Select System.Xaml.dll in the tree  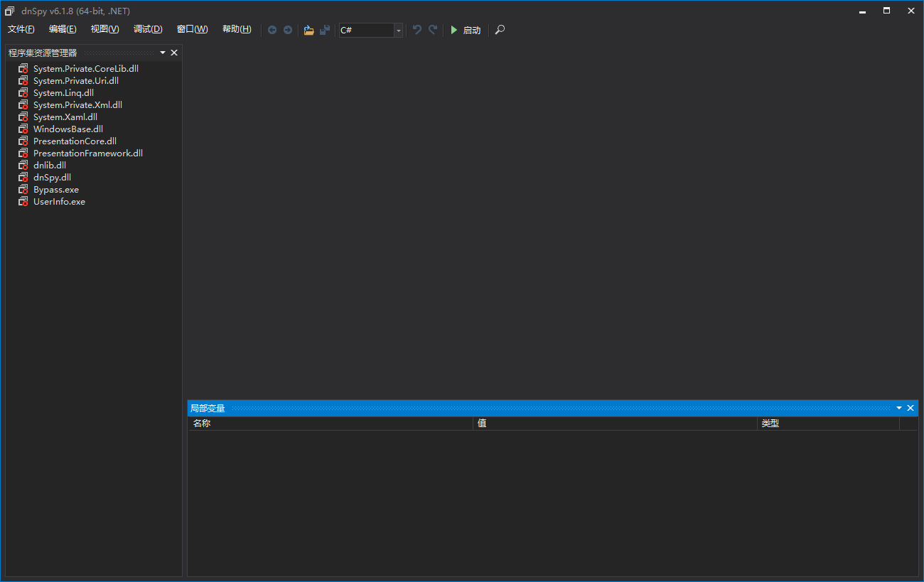coord(65,117)
